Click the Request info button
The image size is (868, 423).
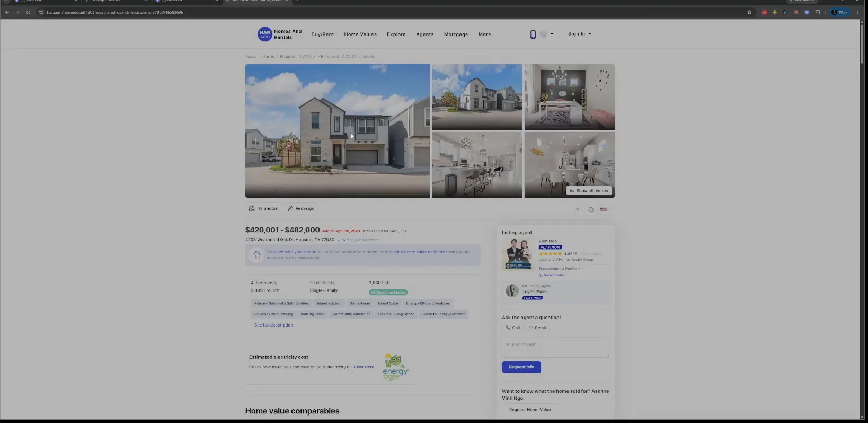click(521, 367)
